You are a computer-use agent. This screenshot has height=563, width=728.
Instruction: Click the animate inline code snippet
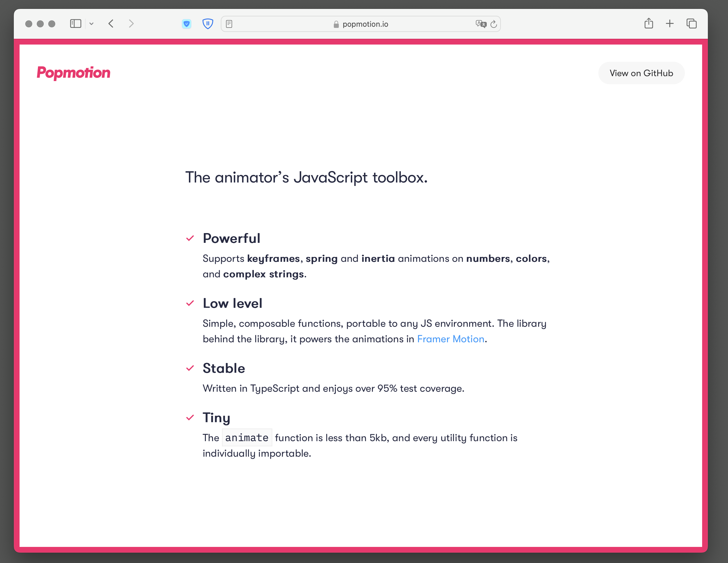[247, 437]
